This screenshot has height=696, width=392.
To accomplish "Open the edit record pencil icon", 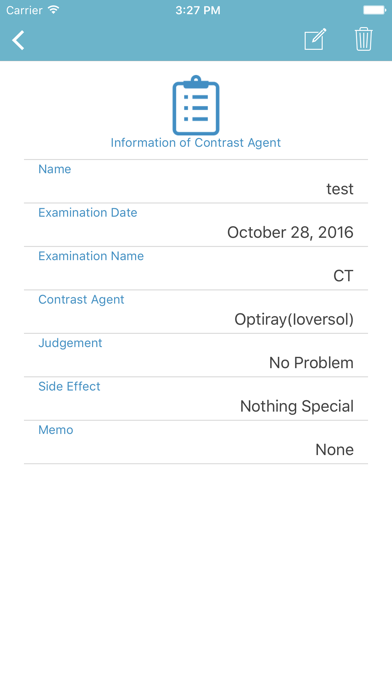I will coord(315,40).
